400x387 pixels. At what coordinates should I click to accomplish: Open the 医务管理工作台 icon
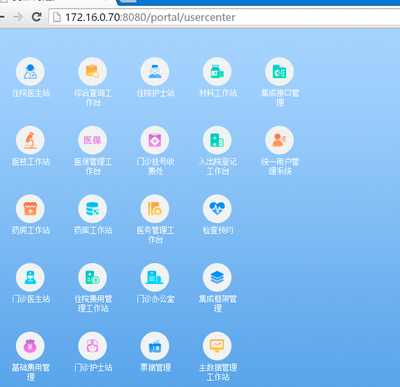(155, 209)
